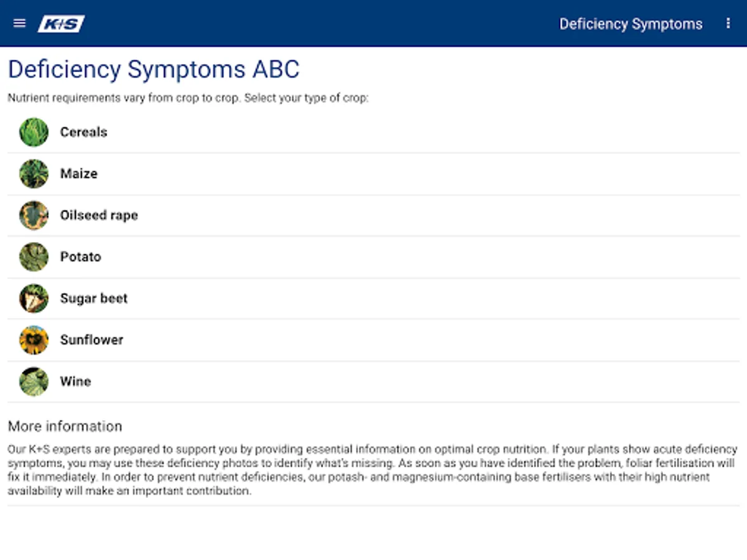
Task: Click the Deficiency Symptoms toolbar title
Action: click(x=631, y=24)
